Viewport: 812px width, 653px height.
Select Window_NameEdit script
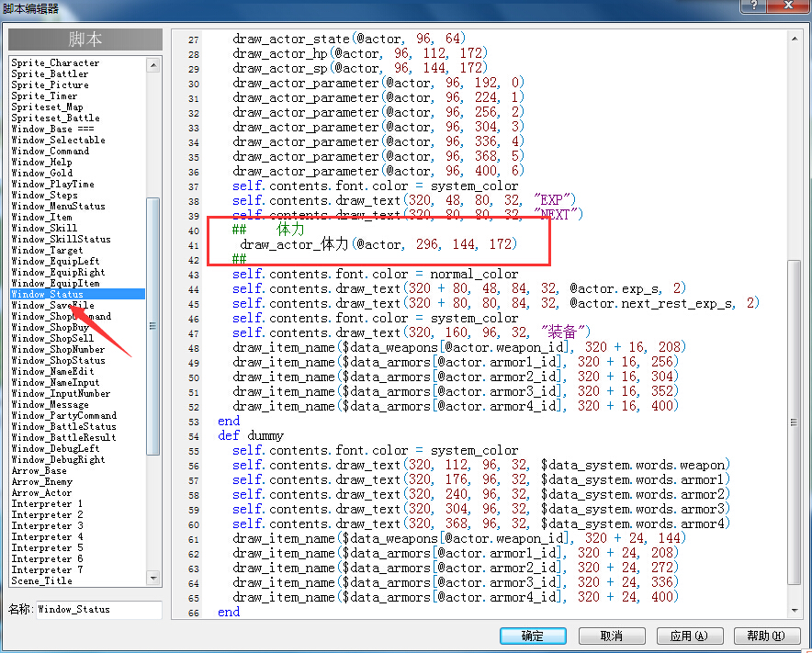[x=52, y=371]
